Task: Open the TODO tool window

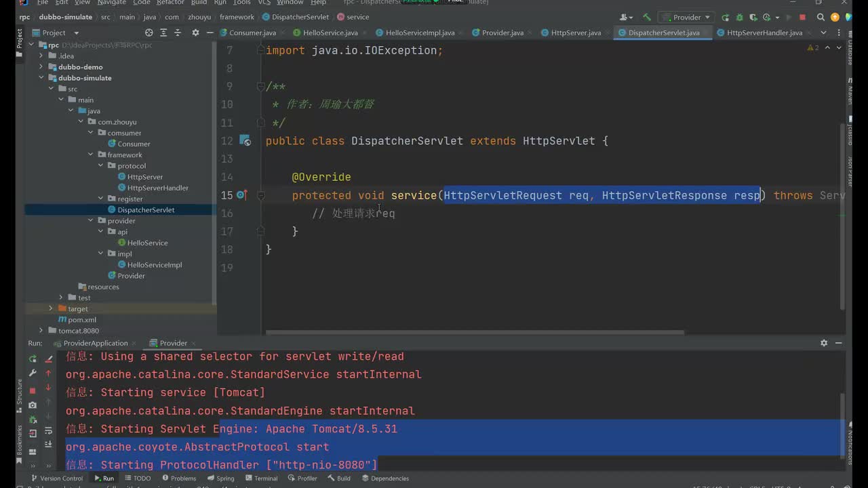Action: pos(138,479)
